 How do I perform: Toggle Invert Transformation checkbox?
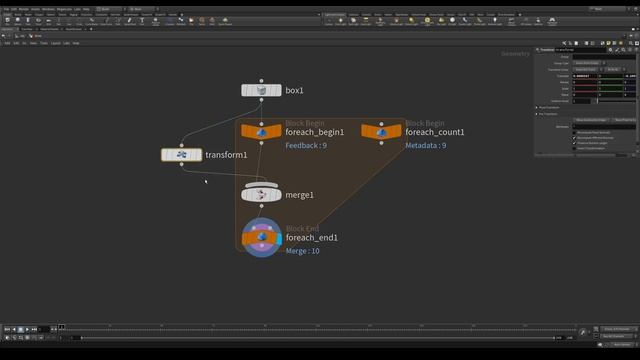tap(574, 149)
